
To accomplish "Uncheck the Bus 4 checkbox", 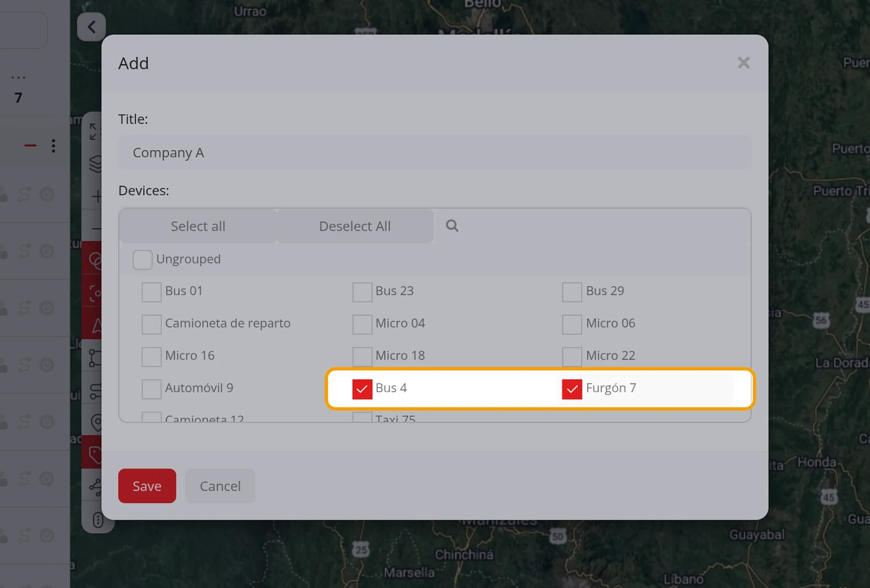I will pos(362,388).
